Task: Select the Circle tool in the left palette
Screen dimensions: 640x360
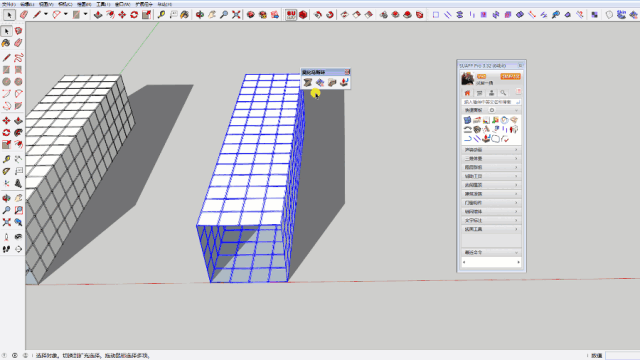Action: 6,82
